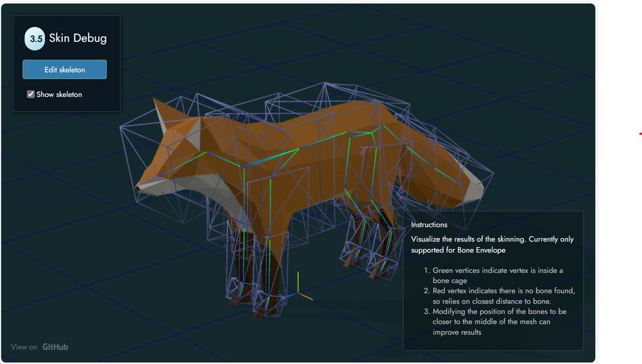Click the 'Red vertex indicates' instruction

503,295
